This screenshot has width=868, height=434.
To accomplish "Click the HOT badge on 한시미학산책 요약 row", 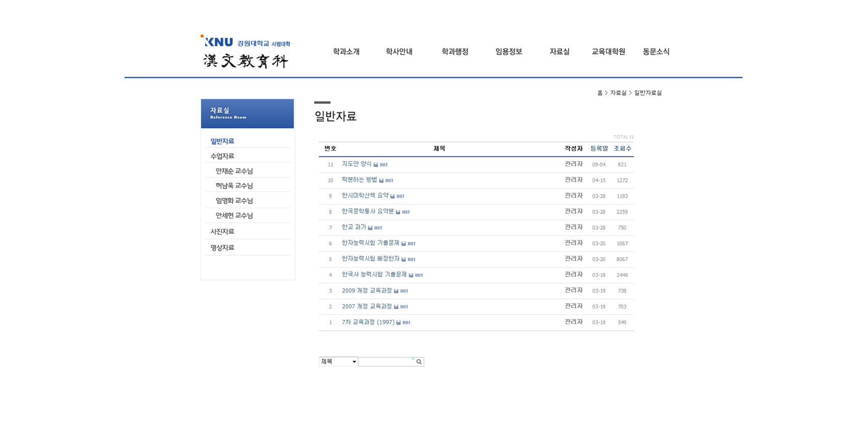I will (x=401, y=197).
